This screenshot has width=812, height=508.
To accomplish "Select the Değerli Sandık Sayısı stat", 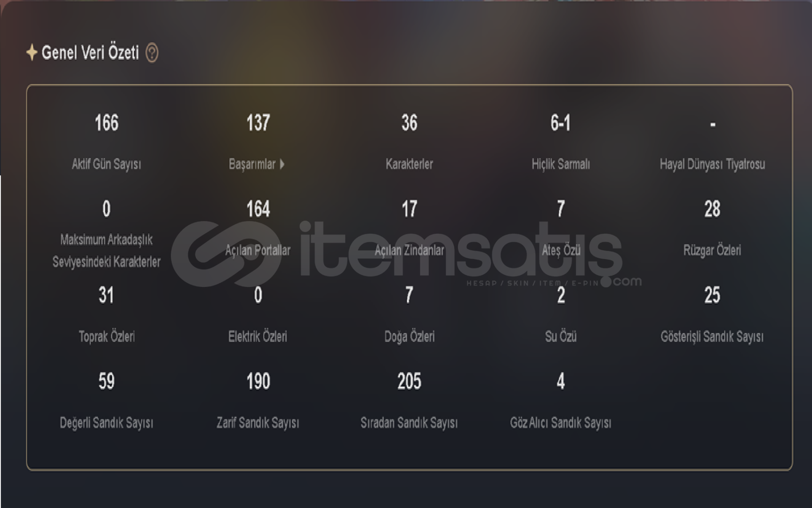I will pyautogui.click(x=106, y=400).
